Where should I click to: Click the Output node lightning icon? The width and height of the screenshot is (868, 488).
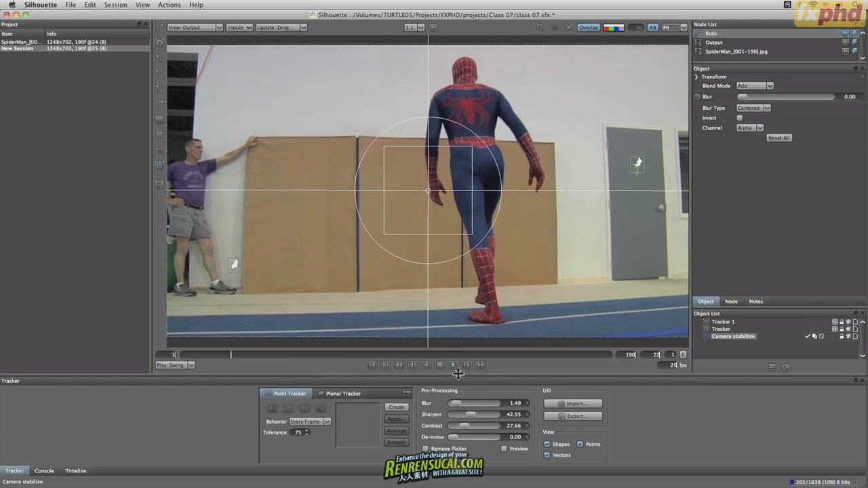tap(854, 42)
